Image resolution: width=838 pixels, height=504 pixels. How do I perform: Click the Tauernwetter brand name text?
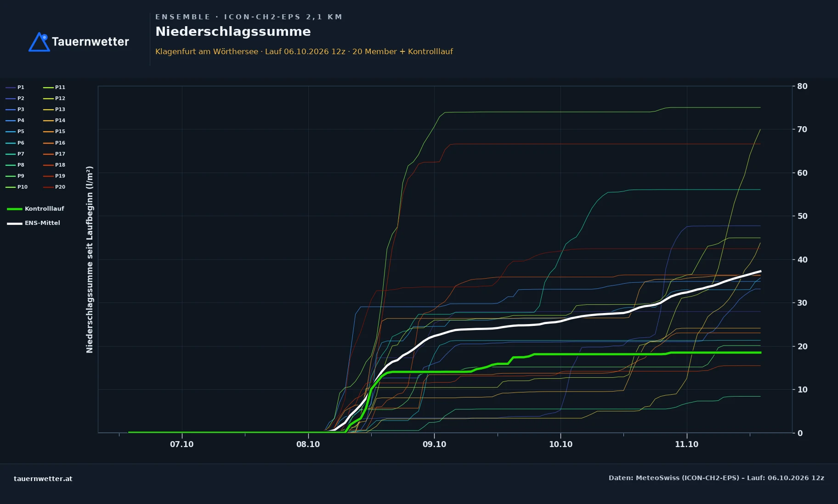point(91,42)
